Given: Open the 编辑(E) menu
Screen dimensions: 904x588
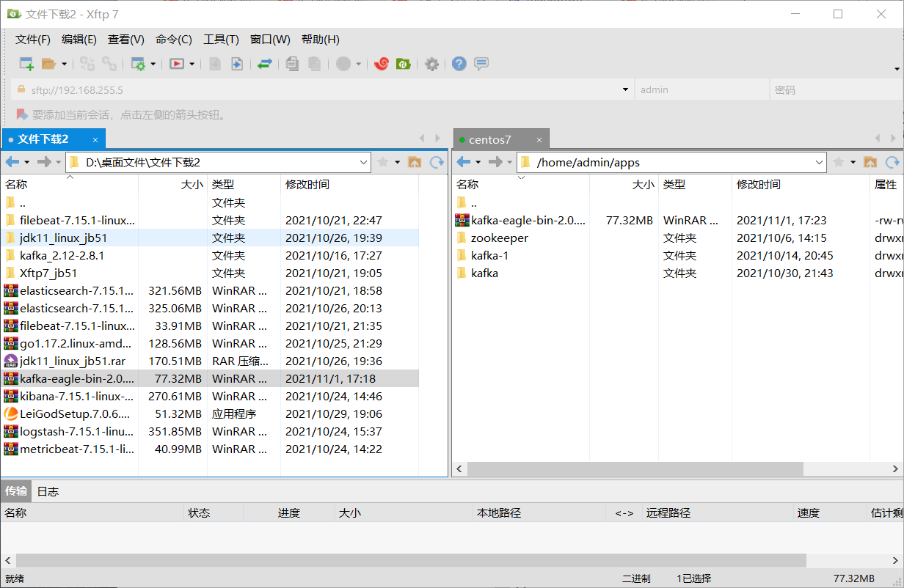Looking at the screenshot, I should click(x=79, y=40).
